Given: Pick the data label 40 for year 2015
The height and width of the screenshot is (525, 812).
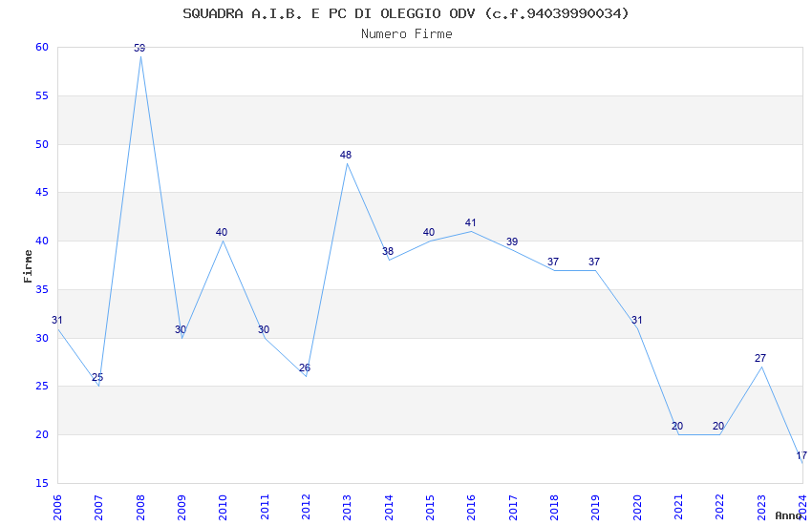Looking at the screenshot, I should 429,232.
